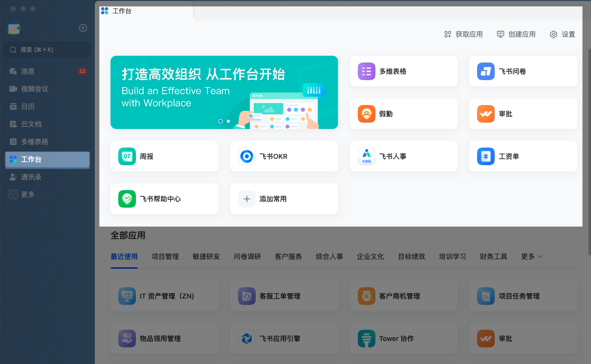Screen dimensions: 591x364
Task: Select the 问卷调研 category tab
Action: tap(247, 257)
